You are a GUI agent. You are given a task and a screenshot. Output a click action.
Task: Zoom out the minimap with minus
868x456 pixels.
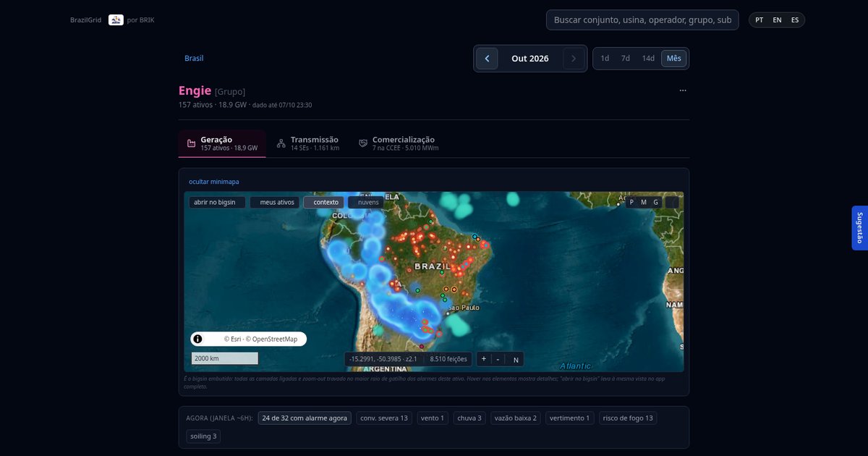click(x=498, y=359)
